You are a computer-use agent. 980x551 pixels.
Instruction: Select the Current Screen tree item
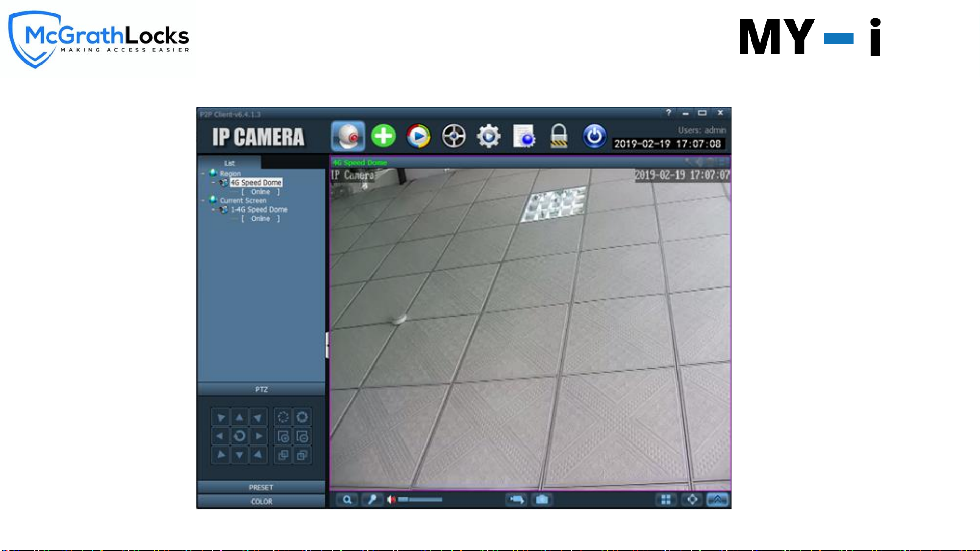[x=243, y=200]
